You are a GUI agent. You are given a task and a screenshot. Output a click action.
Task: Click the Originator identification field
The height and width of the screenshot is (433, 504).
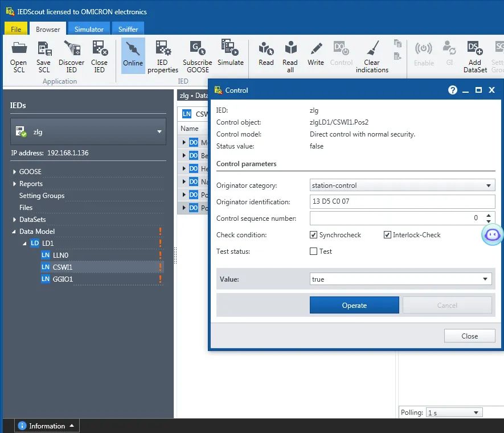(x=402, y=201)
